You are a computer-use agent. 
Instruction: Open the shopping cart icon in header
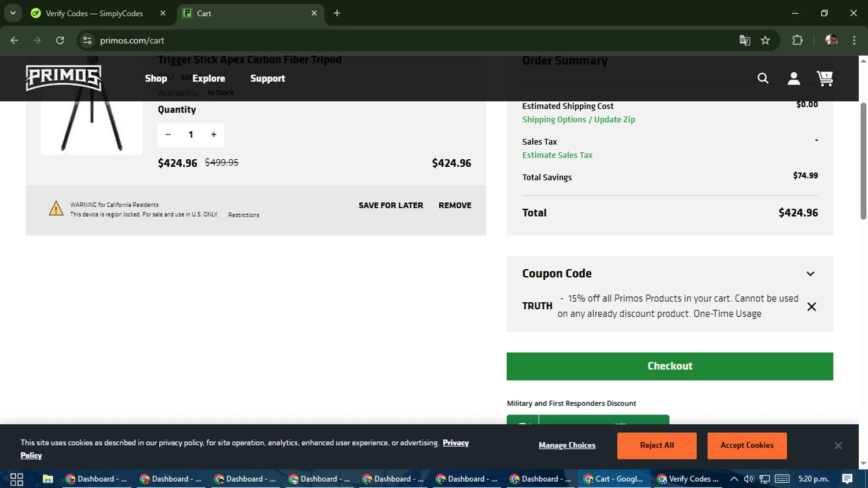825,78
